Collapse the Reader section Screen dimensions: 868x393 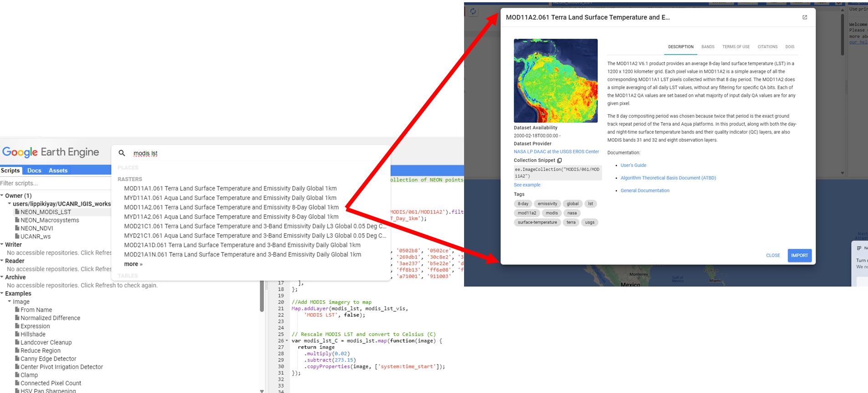tap(2, 261)
